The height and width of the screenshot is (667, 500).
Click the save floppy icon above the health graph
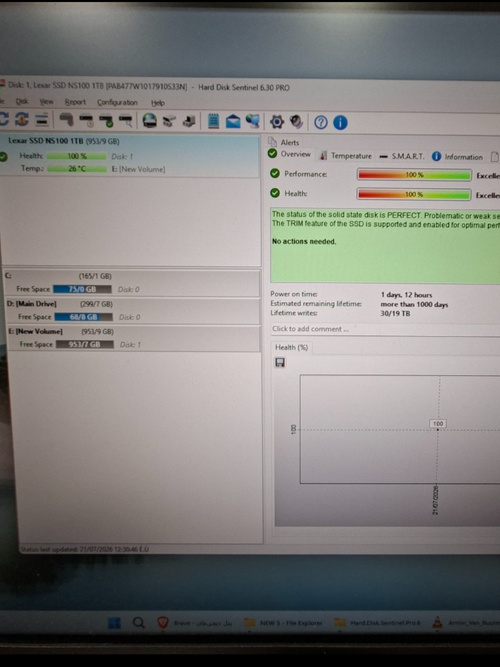[280, 362]
